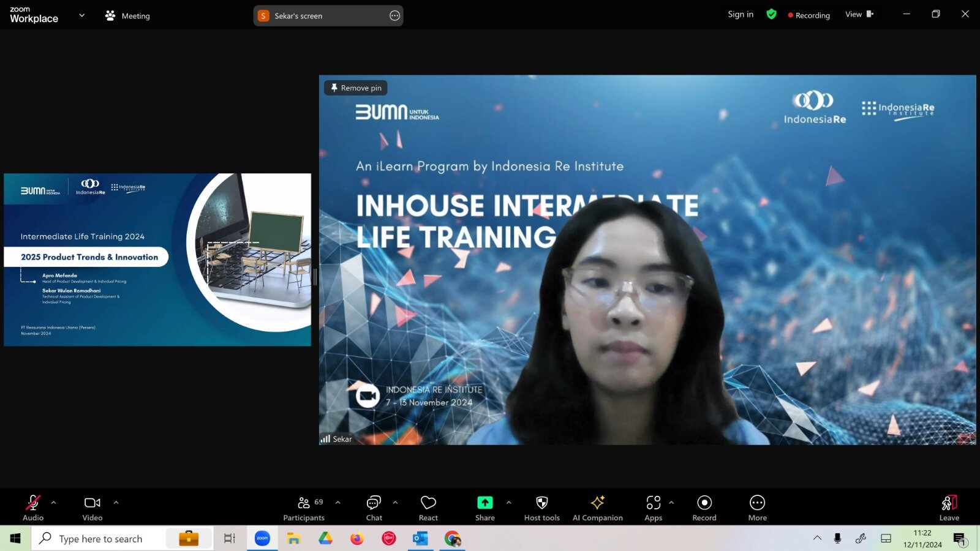
Task: Open Host tools shield
Action: pos(542,508)
